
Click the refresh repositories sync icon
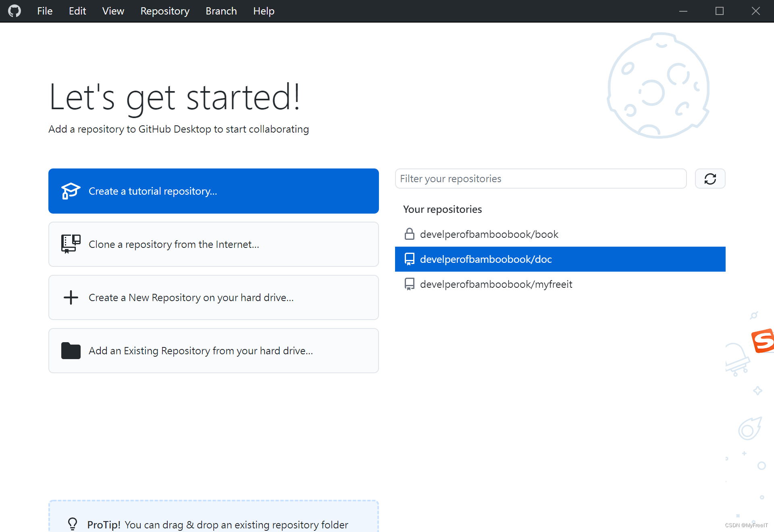(710, 179)
